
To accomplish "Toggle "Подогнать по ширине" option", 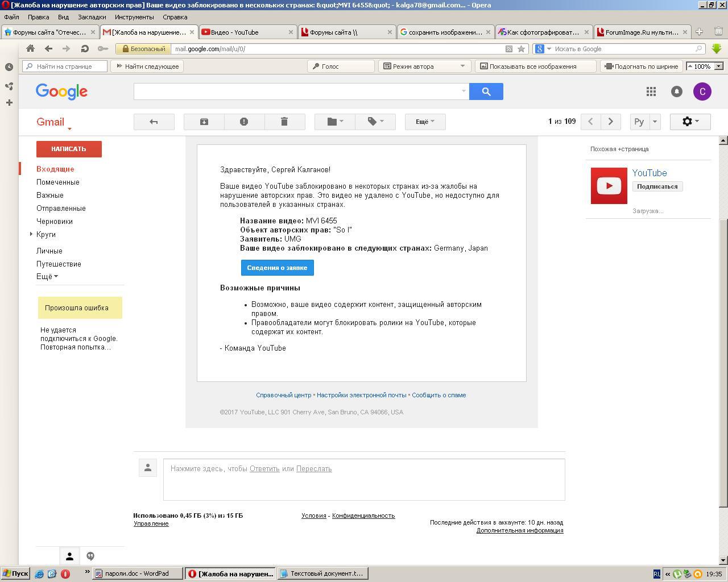I will 642,66.
